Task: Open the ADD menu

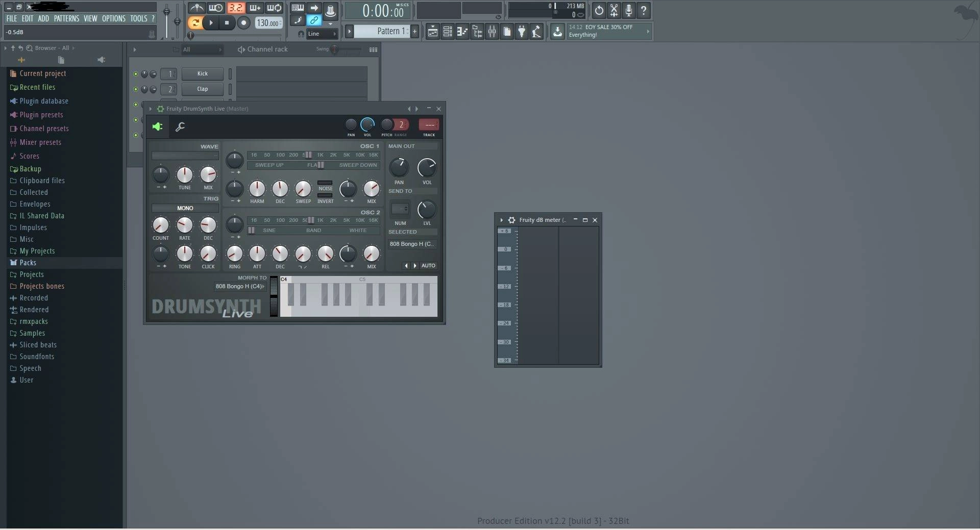Action: (43, 18)
